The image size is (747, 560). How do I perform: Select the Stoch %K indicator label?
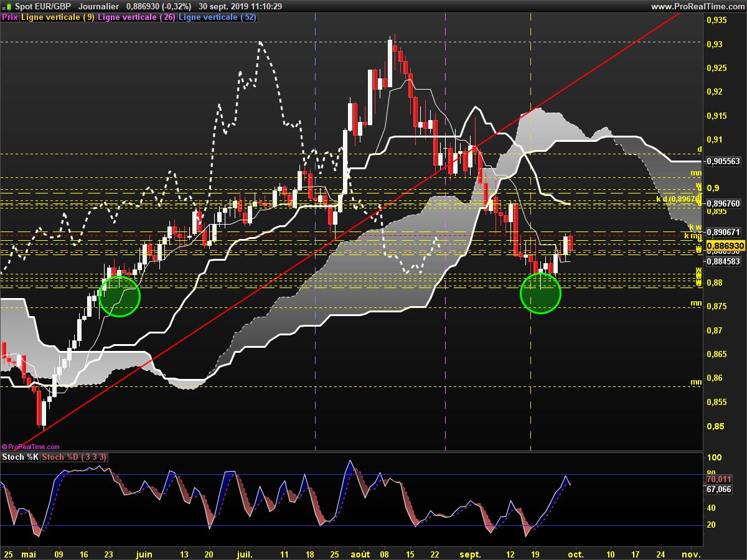pyautogui.click(x=21, y=457)
